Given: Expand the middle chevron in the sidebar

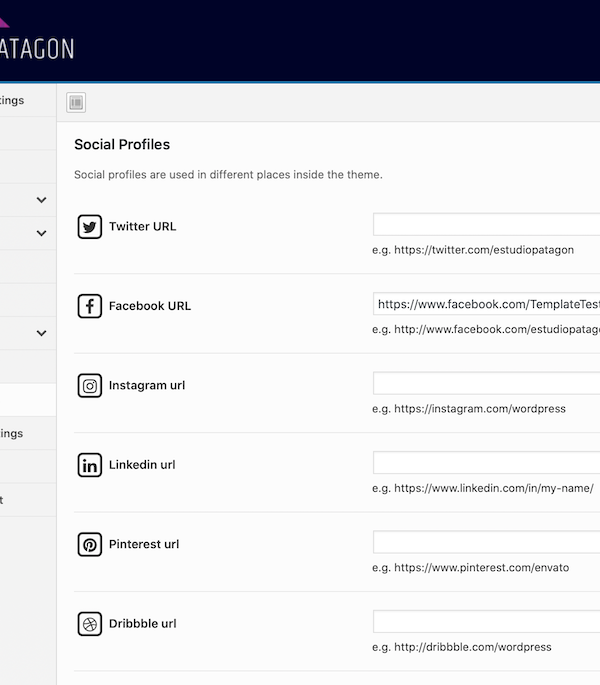Looking at the screenshot, I should click(41, 233).
